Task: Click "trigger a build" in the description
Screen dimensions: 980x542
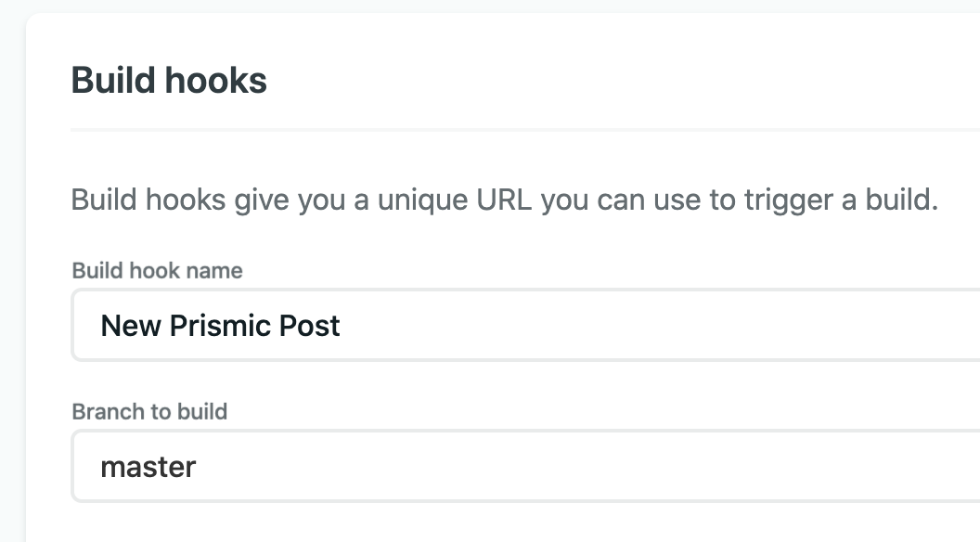Action: 841,200
